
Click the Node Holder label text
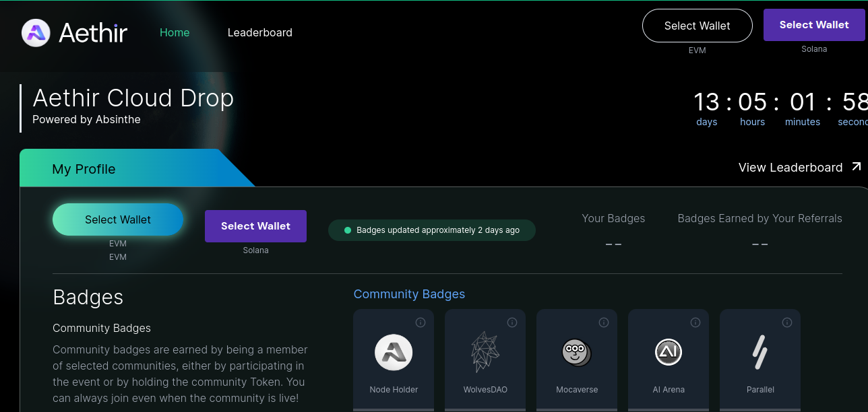tap(394, 390)
